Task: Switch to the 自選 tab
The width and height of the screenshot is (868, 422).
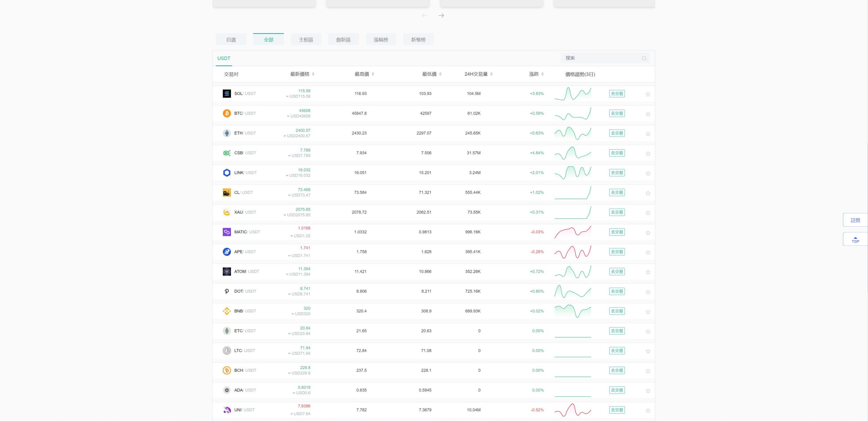Action: (x=231, y=40)
